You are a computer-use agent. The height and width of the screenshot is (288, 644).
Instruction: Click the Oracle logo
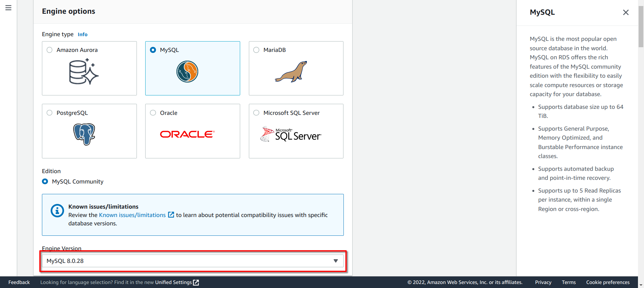coord(187,134)
